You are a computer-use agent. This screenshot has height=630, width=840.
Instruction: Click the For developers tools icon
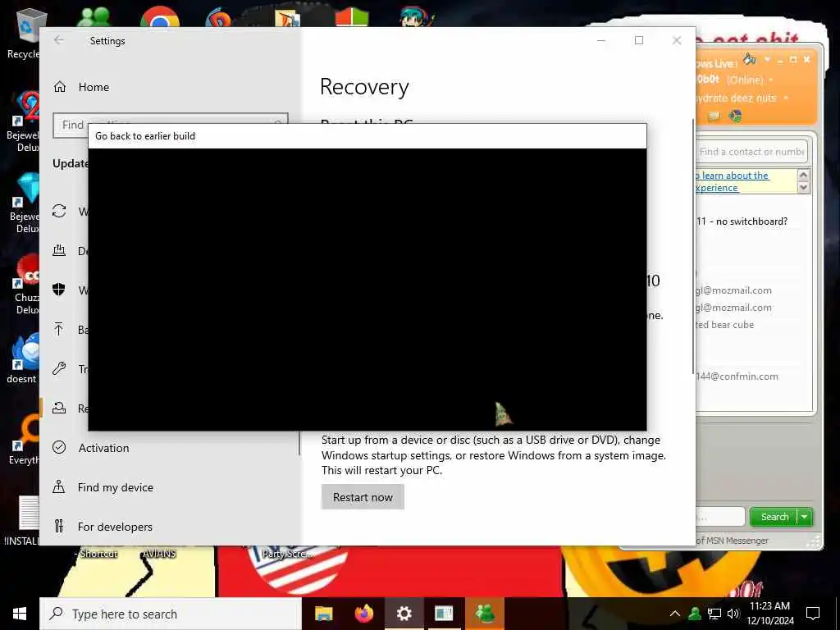click(x=59, y=526)
